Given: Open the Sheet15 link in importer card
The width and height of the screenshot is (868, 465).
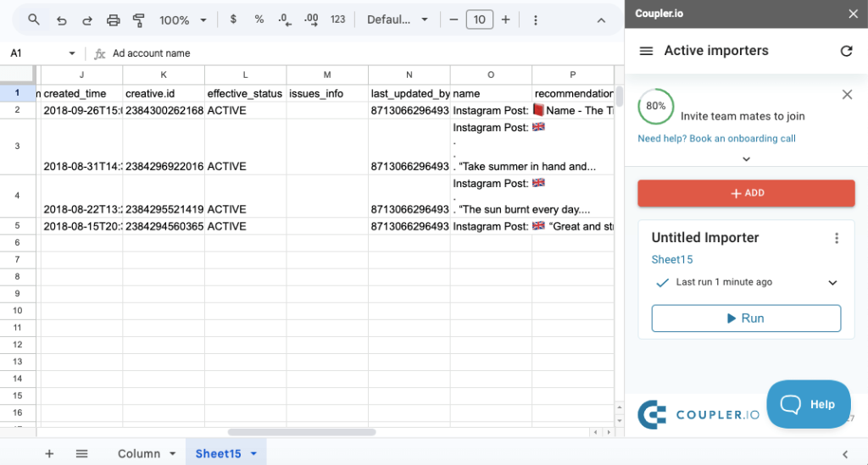Looking at the screenshot, I should point(672,259).
